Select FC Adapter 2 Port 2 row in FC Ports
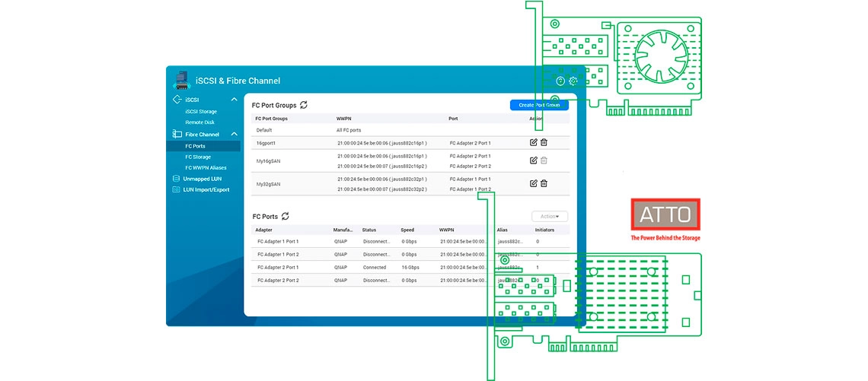Image resolution: width=868 pixels, height=381 pixels. 410,281
